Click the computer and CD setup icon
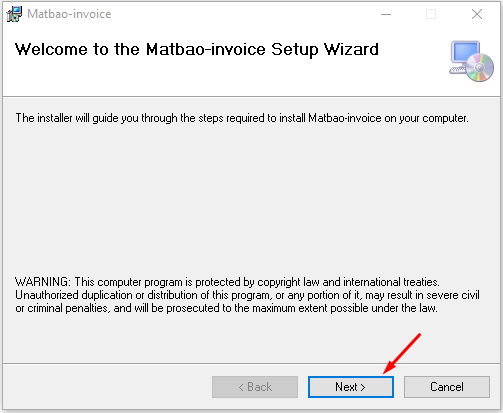503x413 pixels. coord(471,61)
